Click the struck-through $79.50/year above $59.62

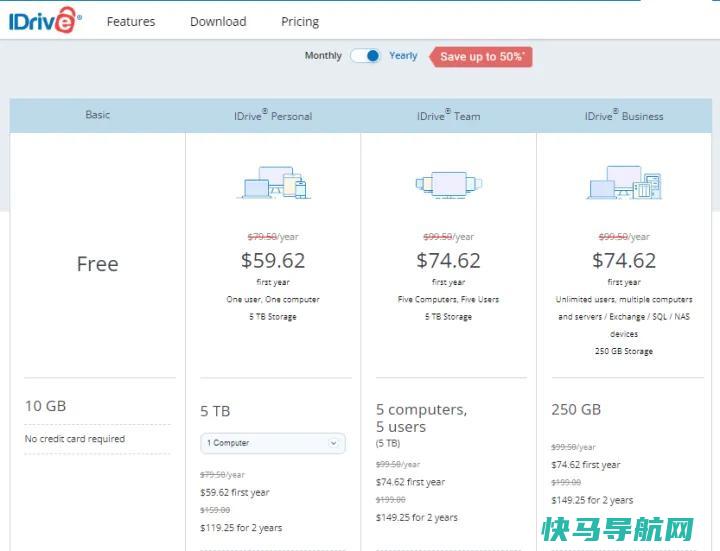tap(273, 237)
